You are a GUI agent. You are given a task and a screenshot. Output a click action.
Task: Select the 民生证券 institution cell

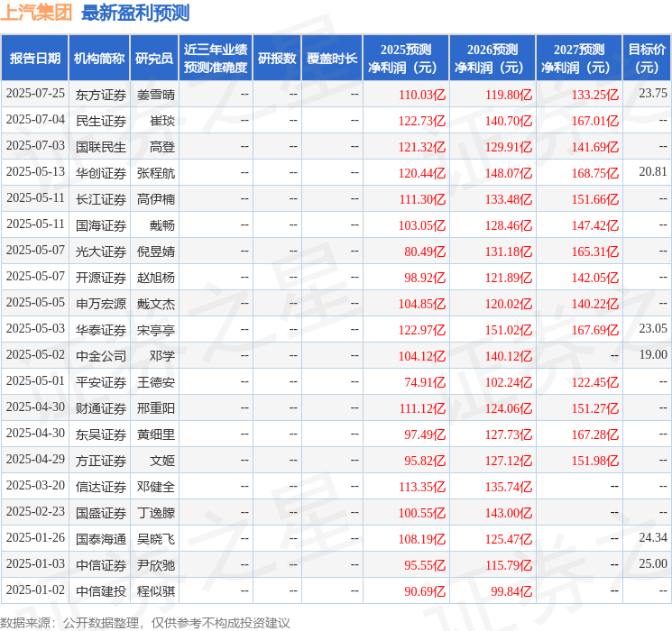pos(101,121)
